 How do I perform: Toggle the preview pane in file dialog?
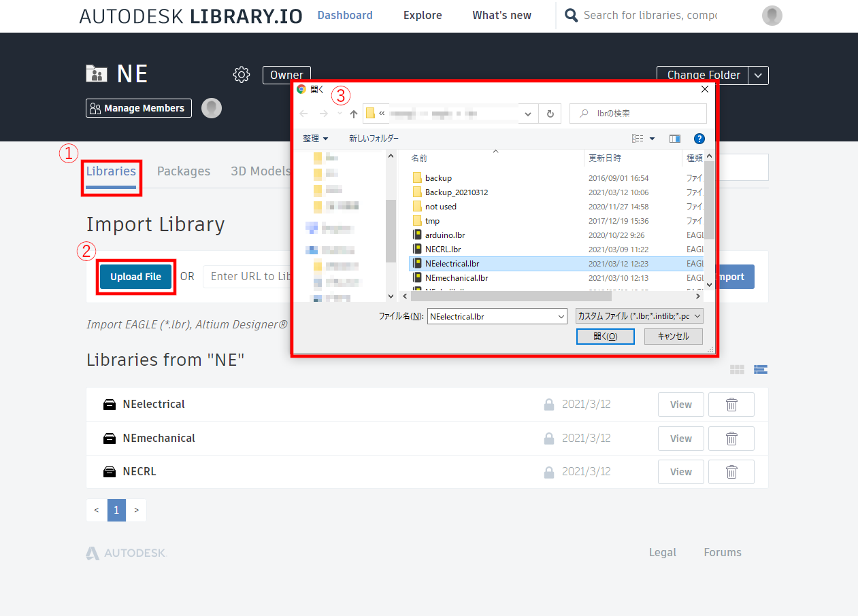coord(675,139)
